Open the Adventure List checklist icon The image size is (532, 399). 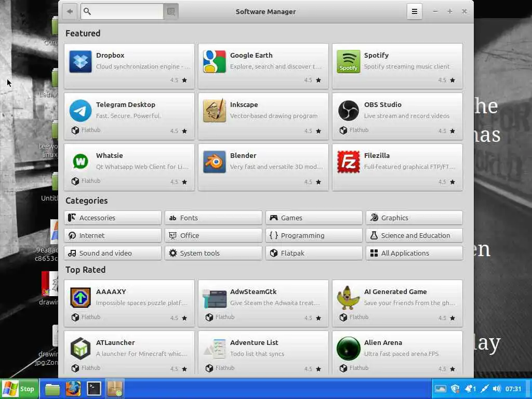[x=215, y=349]
